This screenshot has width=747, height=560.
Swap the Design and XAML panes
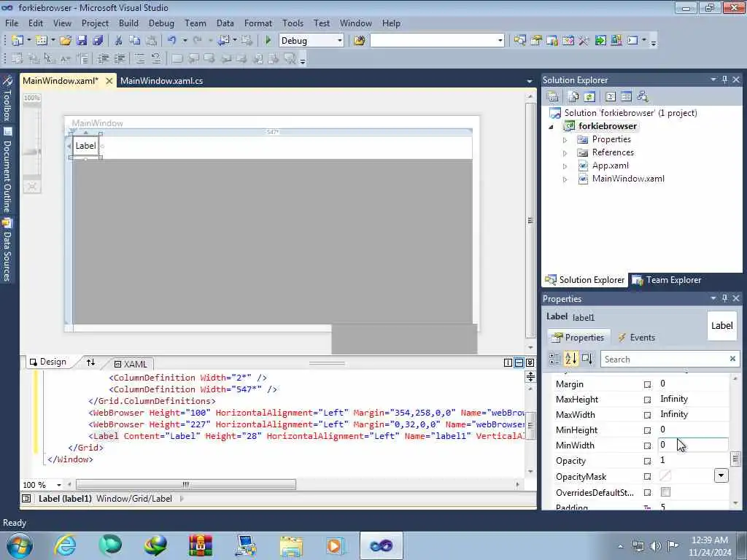click(x=90, y=363)
